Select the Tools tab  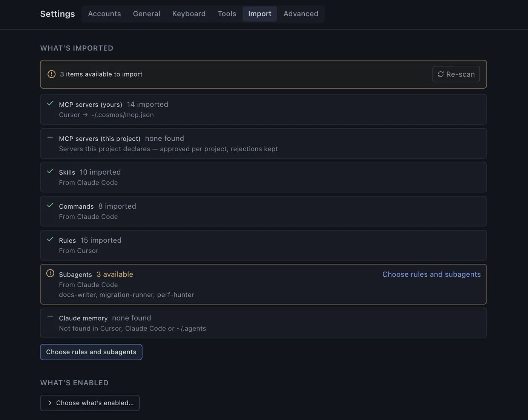227,14
